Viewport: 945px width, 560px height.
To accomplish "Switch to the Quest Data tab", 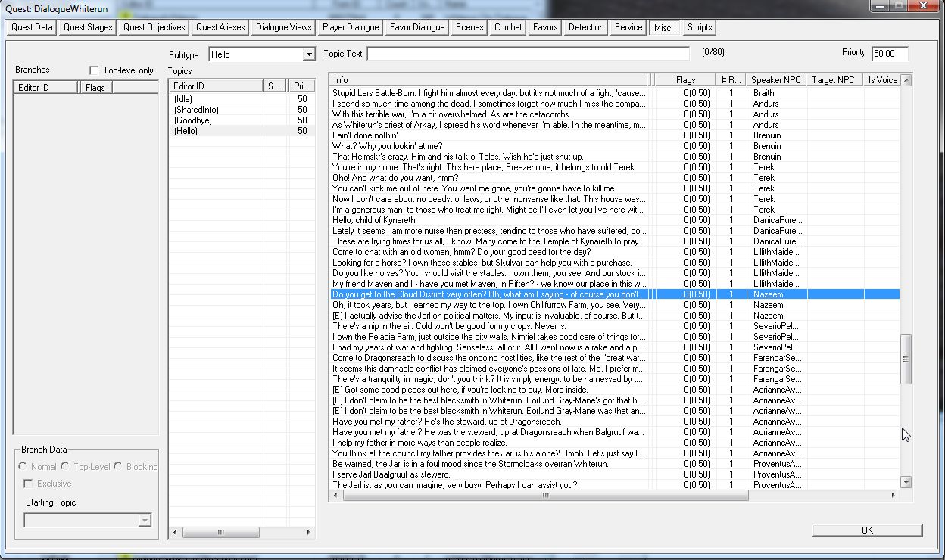I will pyautogui.click(x=33, y=27).
